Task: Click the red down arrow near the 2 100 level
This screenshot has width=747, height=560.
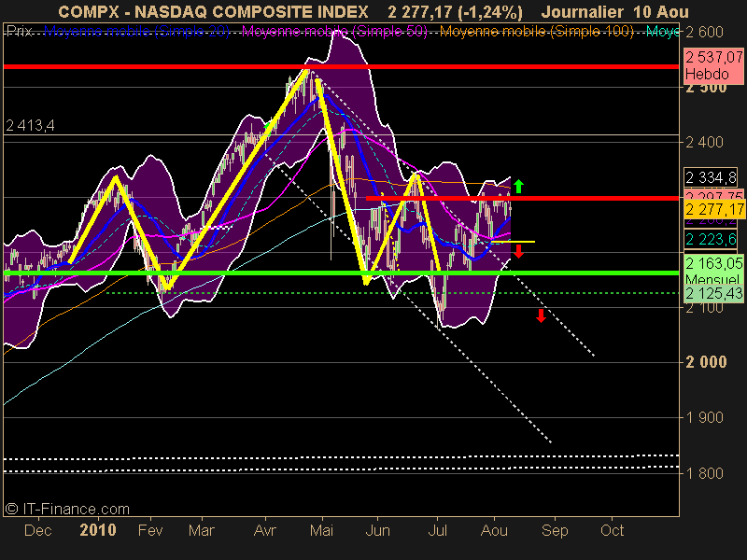Action: (x=541, y=315)
